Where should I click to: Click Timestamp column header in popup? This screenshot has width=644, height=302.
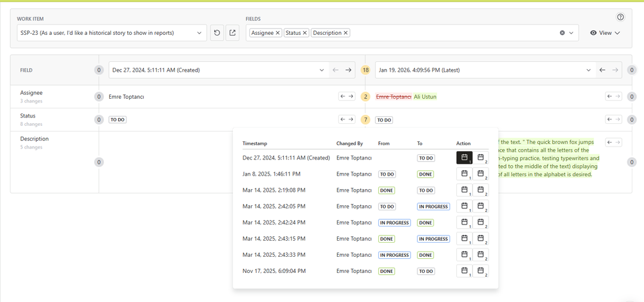255,143
